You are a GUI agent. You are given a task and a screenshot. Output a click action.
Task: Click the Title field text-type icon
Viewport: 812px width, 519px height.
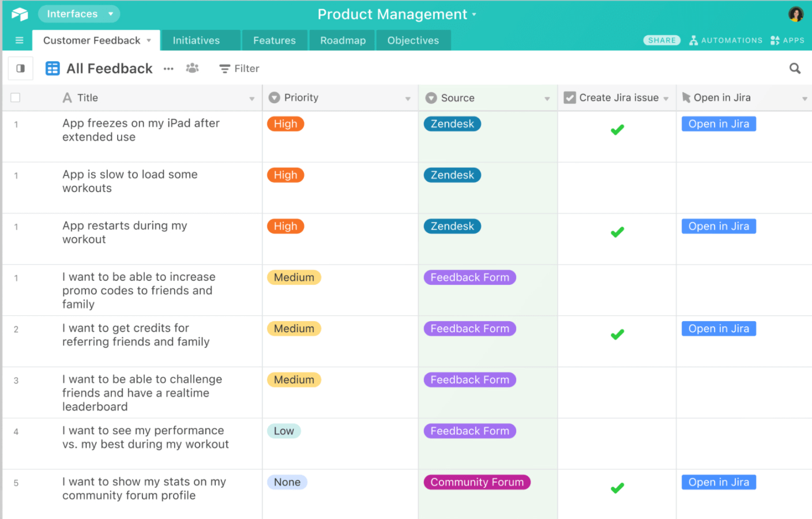click(x=67, y=97)
